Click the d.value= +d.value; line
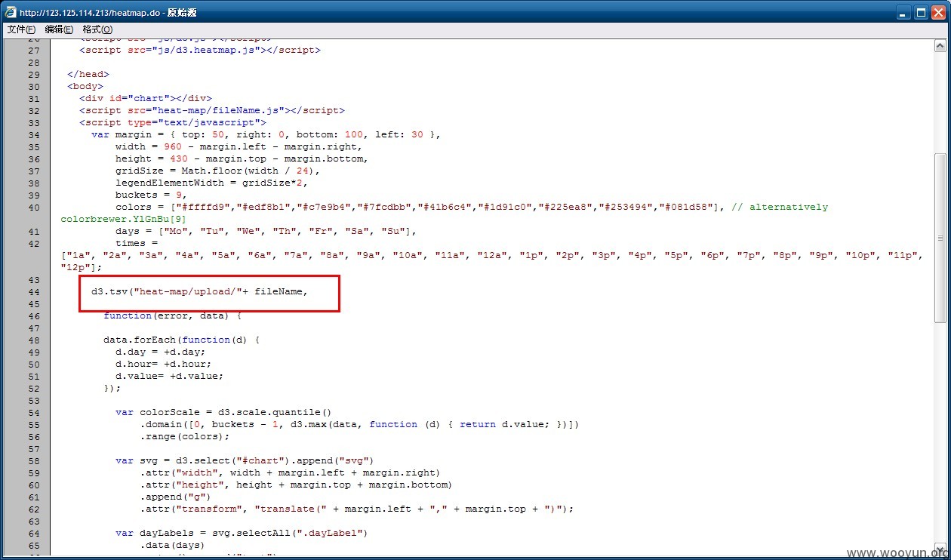This screenshot has width=951, height=560. coord(169,376)
